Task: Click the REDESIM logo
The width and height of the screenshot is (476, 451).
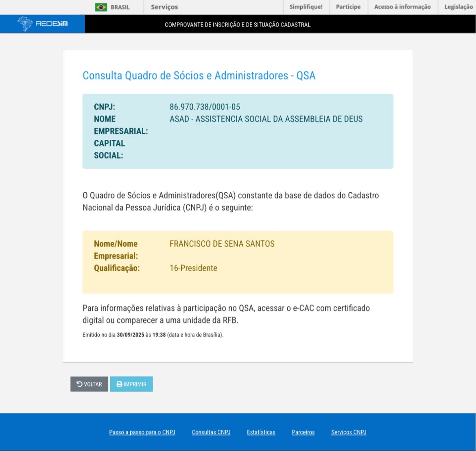Action: coord(42,24)
